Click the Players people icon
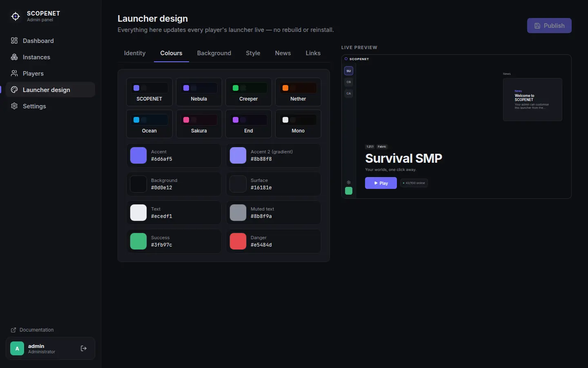588x368 pixels. [14, 73]
